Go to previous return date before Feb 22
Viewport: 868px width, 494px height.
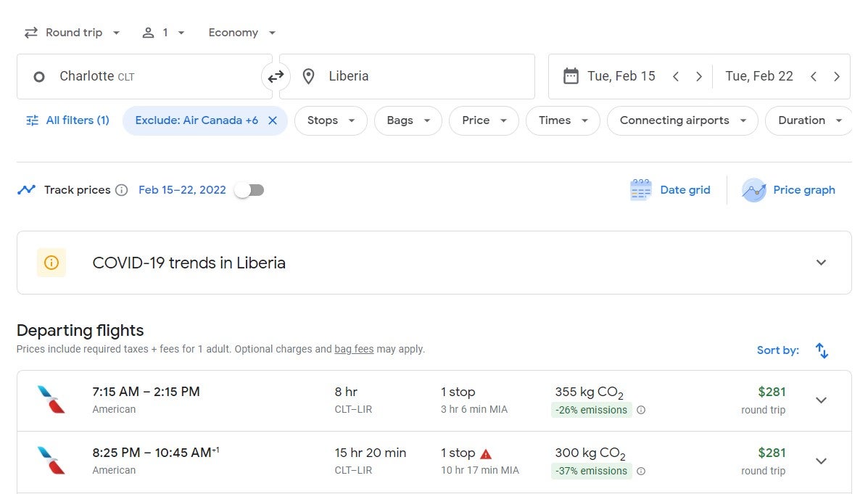814,76
